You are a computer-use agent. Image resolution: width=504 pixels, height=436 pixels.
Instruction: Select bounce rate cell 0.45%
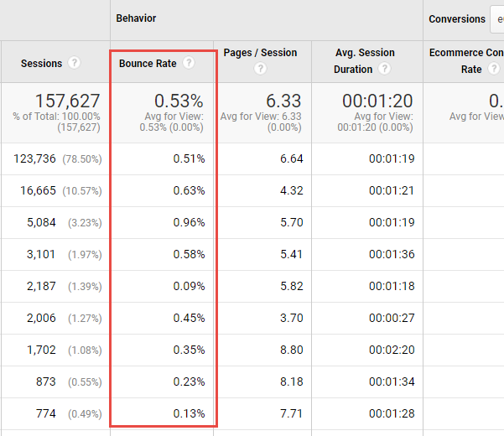[189, 318]
